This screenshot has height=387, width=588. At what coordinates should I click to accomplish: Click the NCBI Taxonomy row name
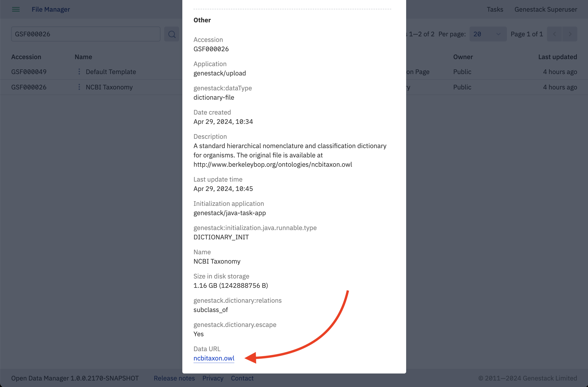coord(109,87)
